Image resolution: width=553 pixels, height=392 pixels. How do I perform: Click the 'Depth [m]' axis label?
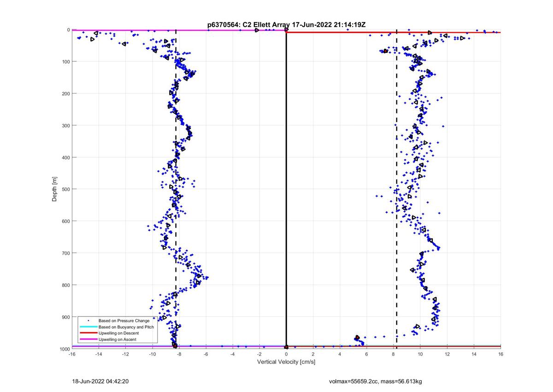55,189
